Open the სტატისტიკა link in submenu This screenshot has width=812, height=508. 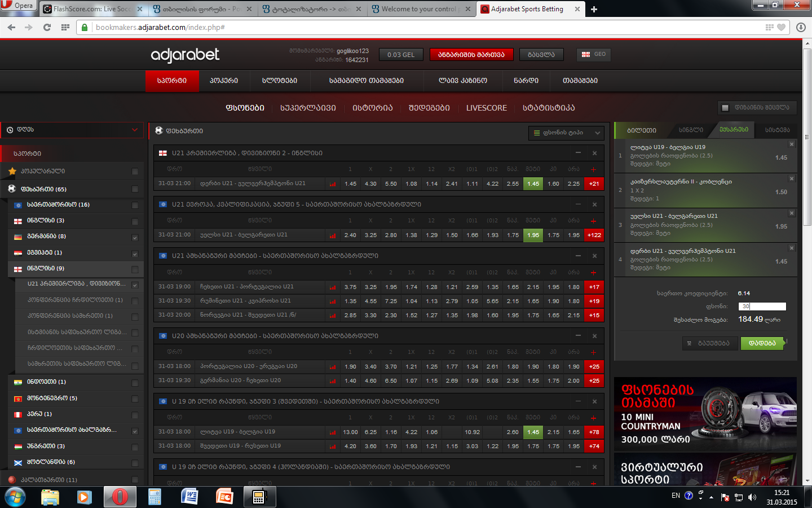point(549,108)
